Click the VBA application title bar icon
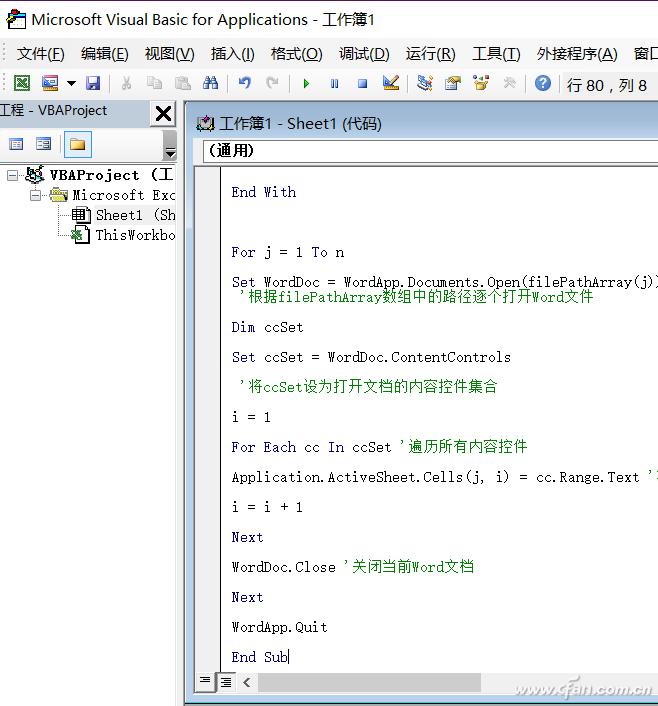The image size is (658, 706). [x=16, y=20]
